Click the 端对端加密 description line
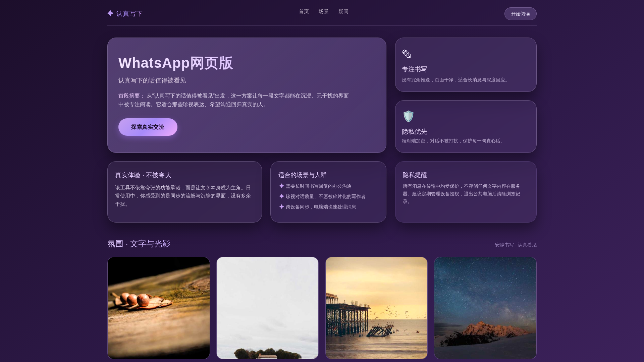644x362 pixels. [453, 141]
